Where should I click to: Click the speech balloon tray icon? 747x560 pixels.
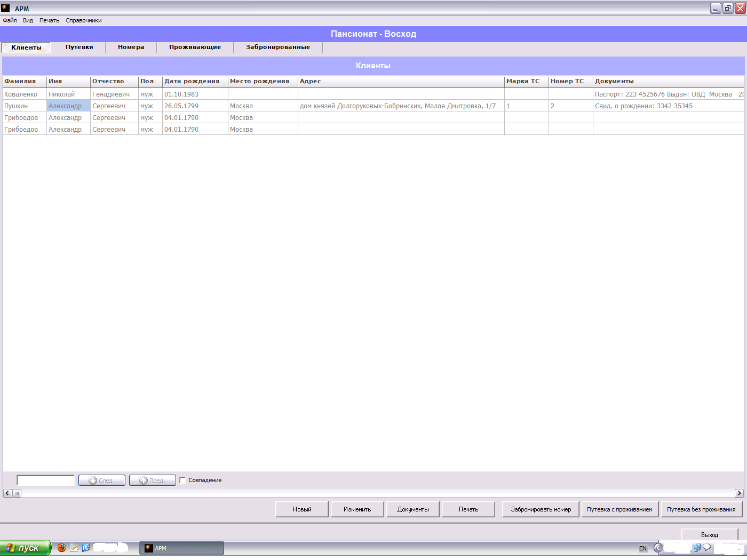pos(707,548)
